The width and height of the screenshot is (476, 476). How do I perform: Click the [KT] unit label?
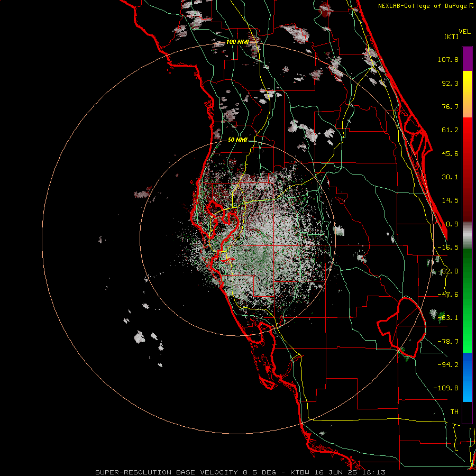[x=452, y=36]
